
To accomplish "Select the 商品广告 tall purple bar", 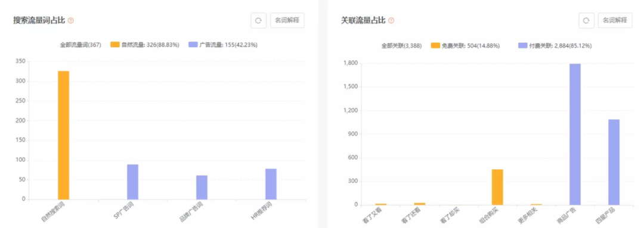I will pyautogui.click(x=575, y=134).
